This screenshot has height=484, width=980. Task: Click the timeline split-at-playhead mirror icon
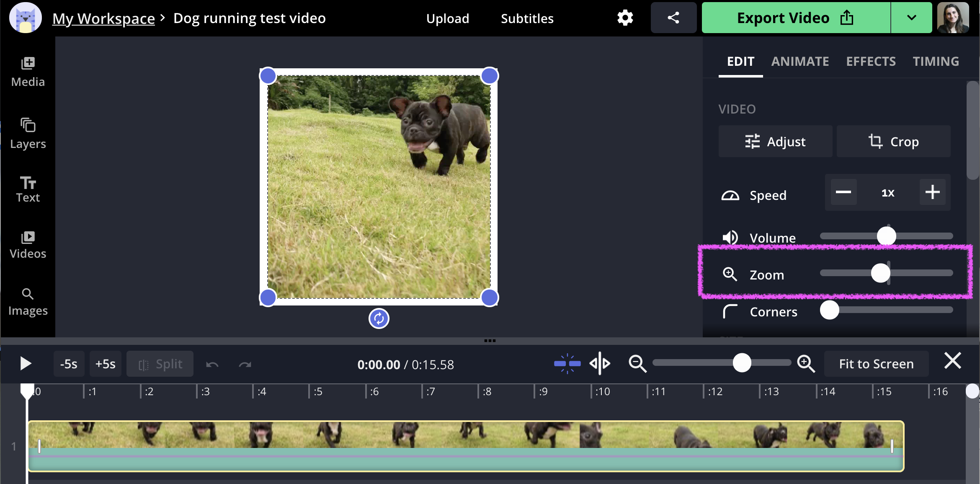[x=600, y=363]
